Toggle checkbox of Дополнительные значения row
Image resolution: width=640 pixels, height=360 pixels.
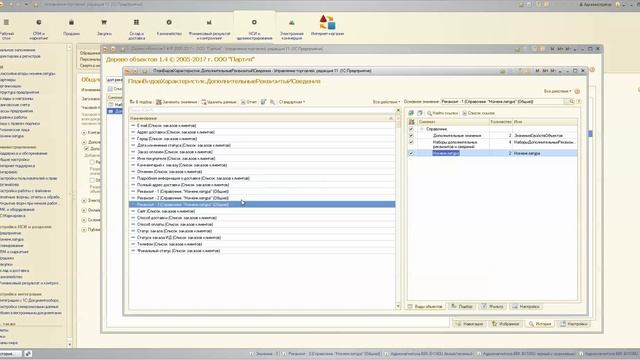(x=411, y=135)
